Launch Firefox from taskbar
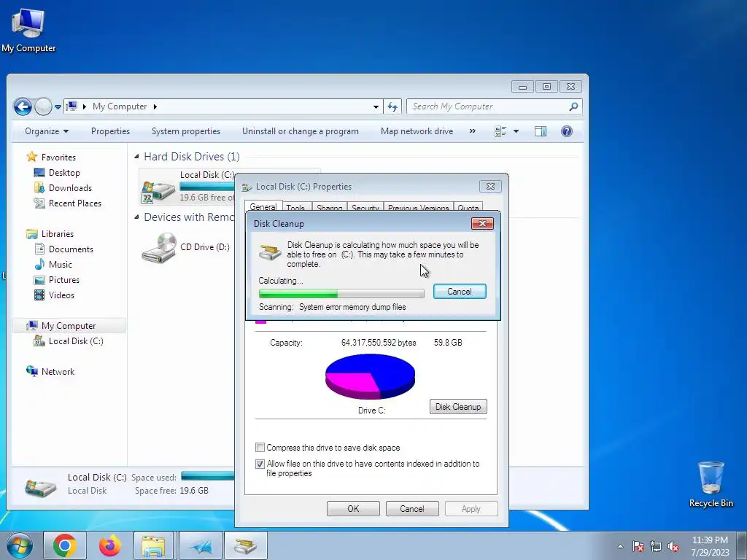 [x=110, y=545]
